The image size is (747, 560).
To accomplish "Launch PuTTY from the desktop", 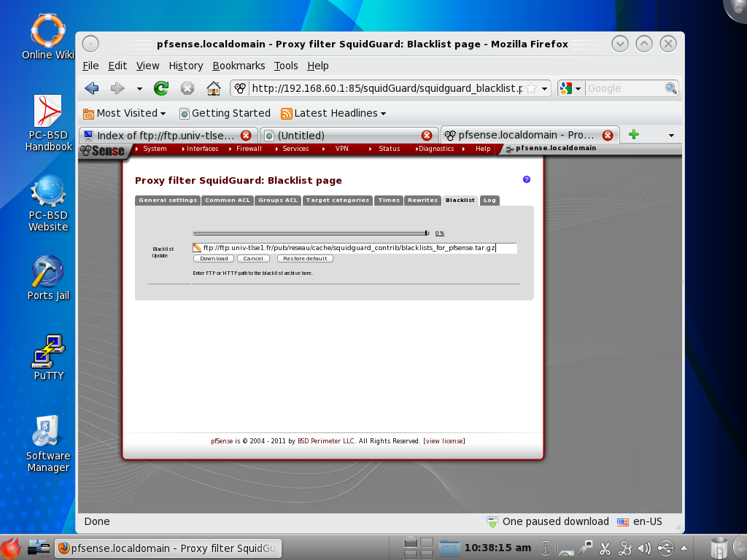I will (x=48, y=357).
